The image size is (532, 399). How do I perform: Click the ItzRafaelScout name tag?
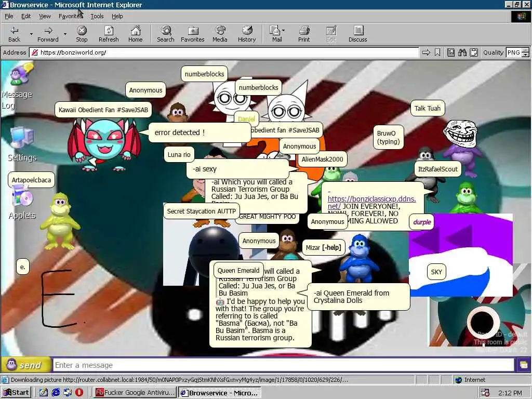[437, 169]
